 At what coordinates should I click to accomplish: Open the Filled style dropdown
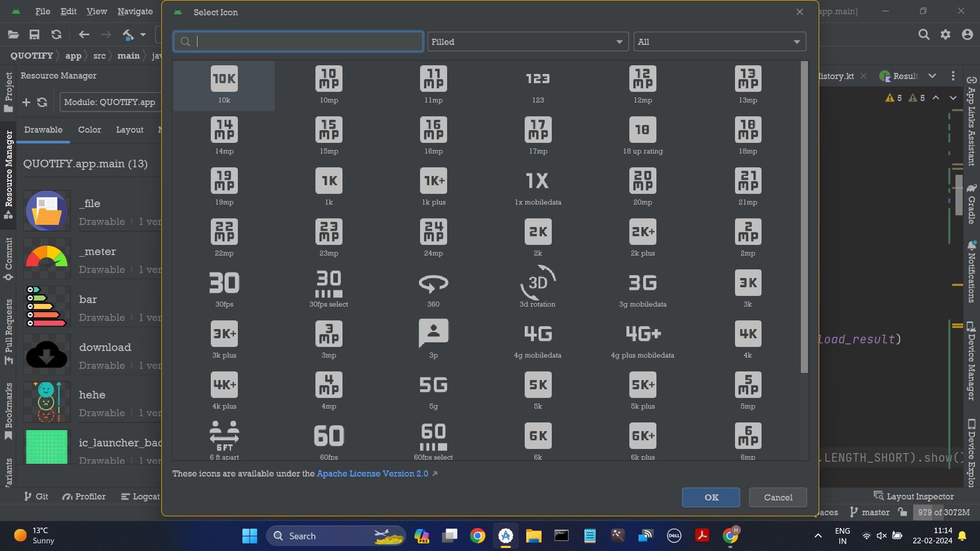(x=528, y=42)
